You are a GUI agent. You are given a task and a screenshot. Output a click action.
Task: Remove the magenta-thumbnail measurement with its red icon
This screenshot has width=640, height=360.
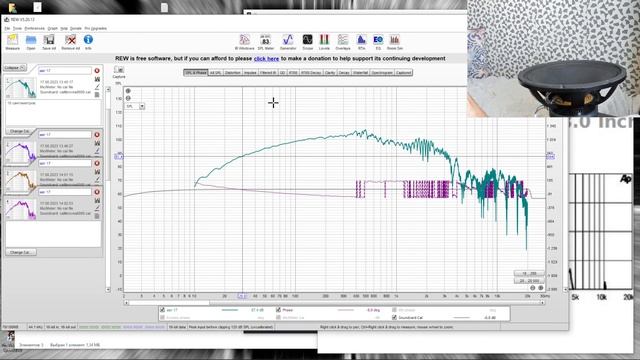(x=97, y=192)
